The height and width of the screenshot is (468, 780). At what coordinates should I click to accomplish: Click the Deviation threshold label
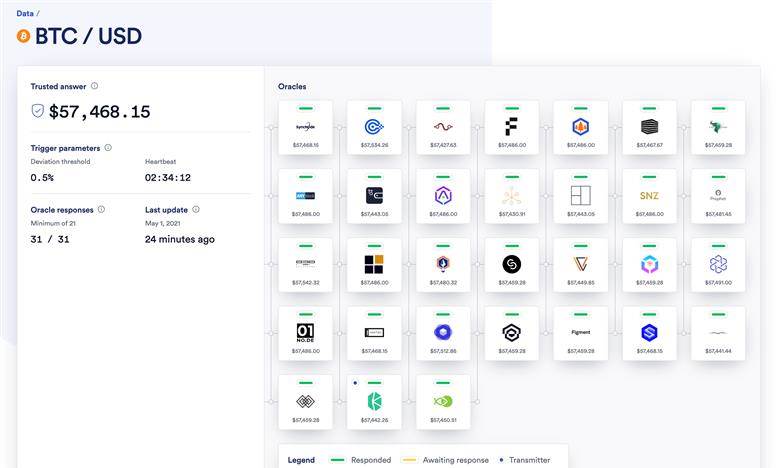pos(60,162)
